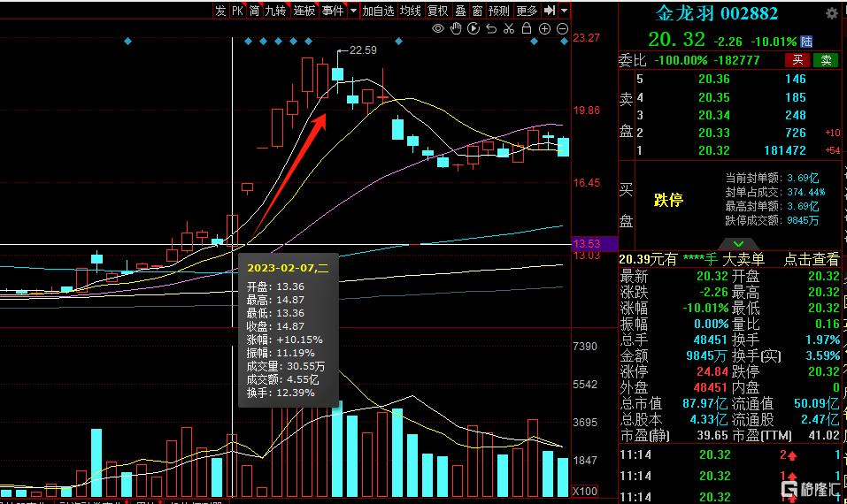Zoom out with the minus-circle icon
Viewport: 847px width, 504px height.
coord(562,28)
